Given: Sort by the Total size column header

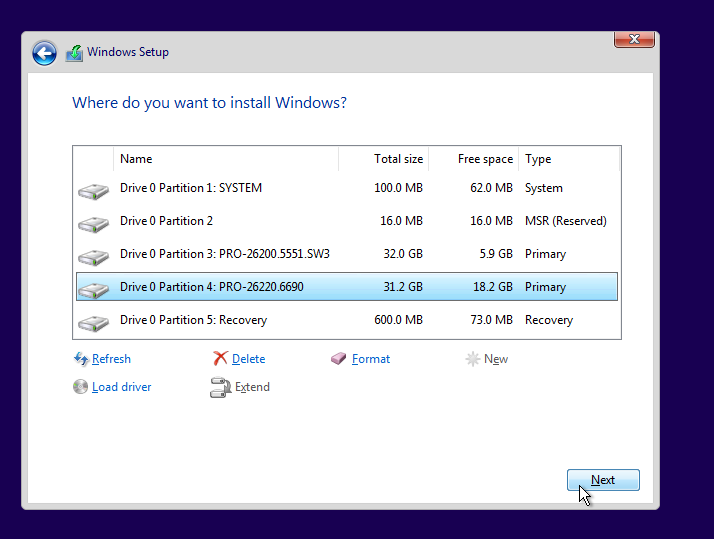Looking at the screenshot, I should point(383,159).
